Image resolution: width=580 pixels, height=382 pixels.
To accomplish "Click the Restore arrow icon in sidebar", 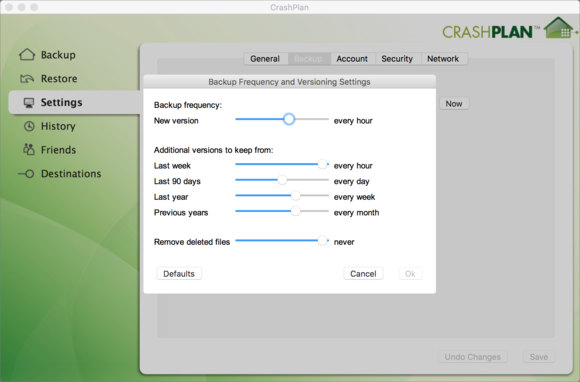I will pos(27,78).
